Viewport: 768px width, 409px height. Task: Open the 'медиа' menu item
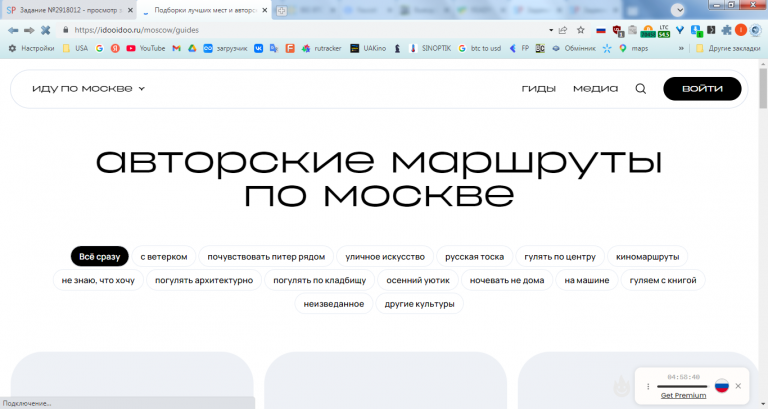click(x=596, y=89)
